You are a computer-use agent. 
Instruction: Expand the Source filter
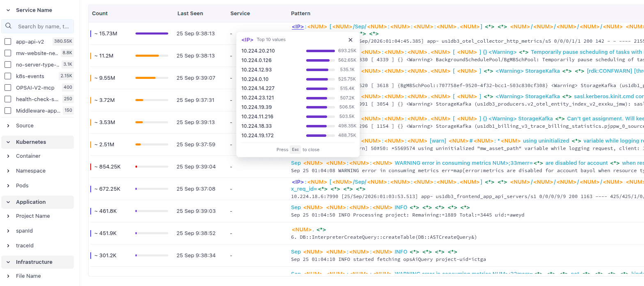[x=8, y=126]
